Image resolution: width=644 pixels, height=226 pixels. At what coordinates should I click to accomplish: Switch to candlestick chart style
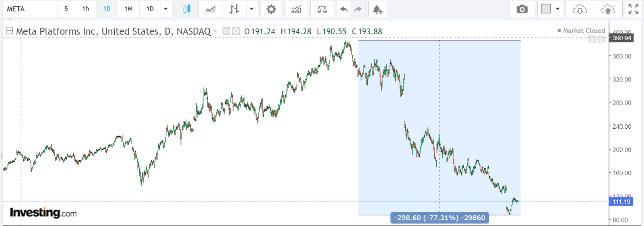tap(187, 9)
